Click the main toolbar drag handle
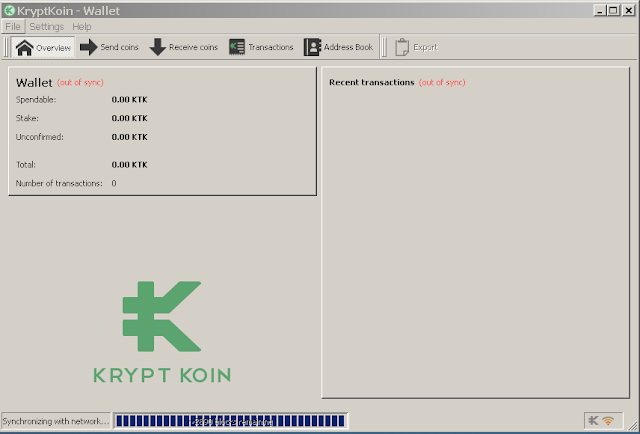The image size is (640, 434). 6,47
